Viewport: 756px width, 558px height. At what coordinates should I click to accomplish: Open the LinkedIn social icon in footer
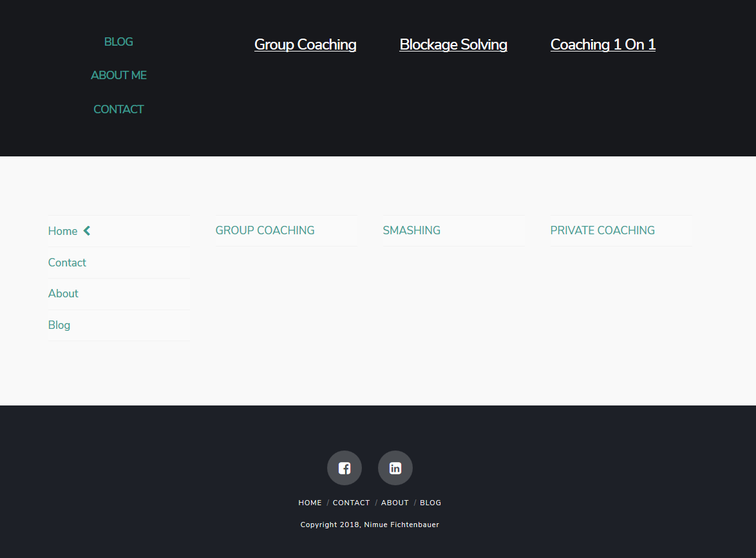click(x=395, y=468)
